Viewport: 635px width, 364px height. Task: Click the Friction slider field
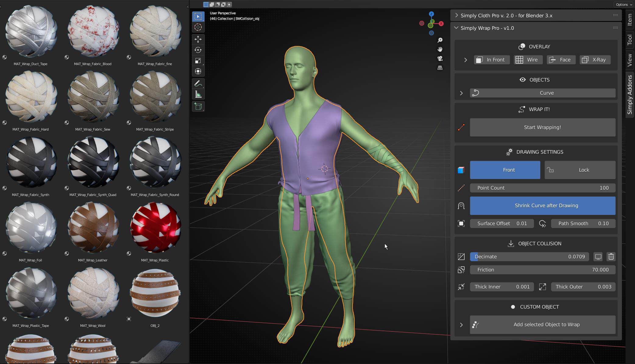pos(542,270)
